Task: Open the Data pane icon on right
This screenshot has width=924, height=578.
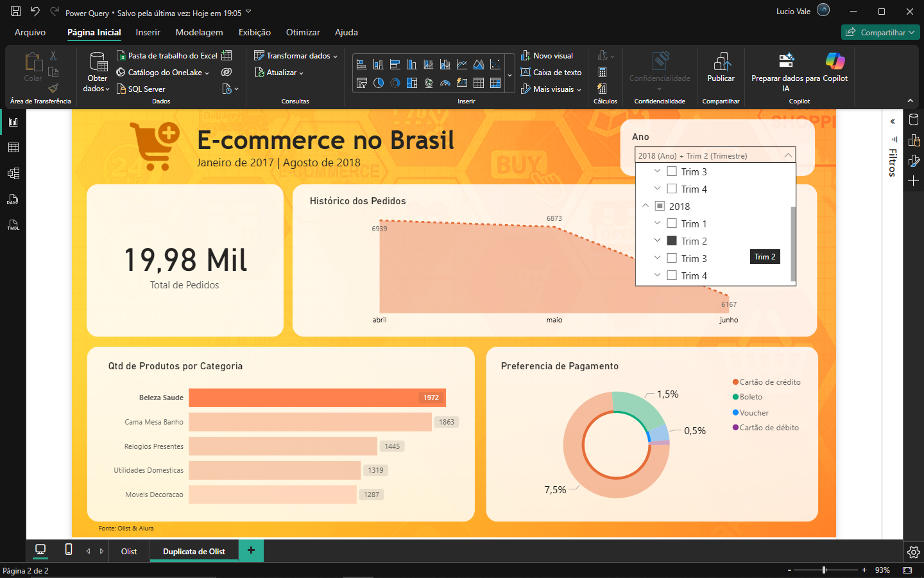Action: 914,119
